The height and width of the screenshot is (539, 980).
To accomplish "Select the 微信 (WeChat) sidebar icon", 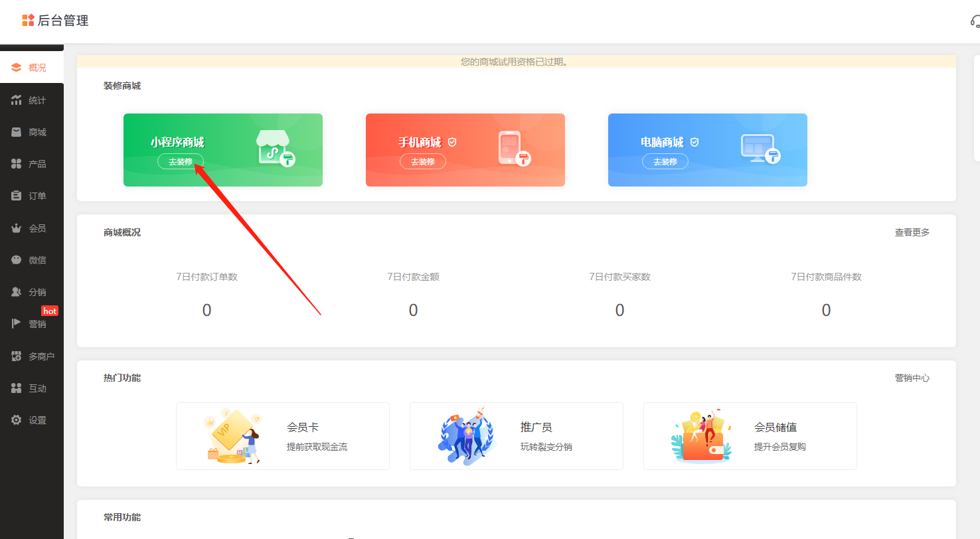I will (31, 260).
